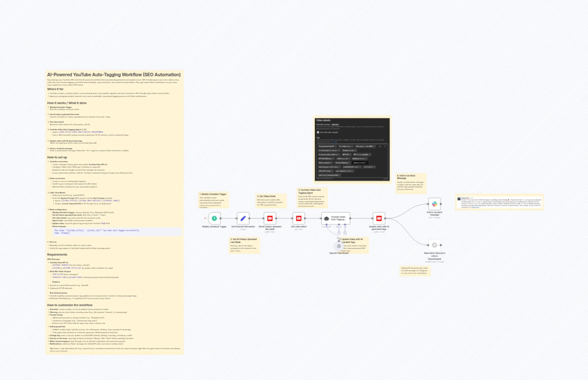The width and height of the screenshot is (588, 380).
Task: Click the plus under the agent's Tool connector
Action: point(345,233)
